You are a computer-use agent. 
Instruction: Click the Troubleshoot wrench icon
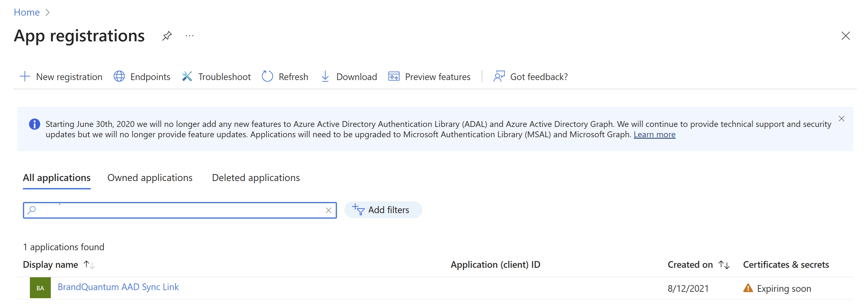point(187,76)
